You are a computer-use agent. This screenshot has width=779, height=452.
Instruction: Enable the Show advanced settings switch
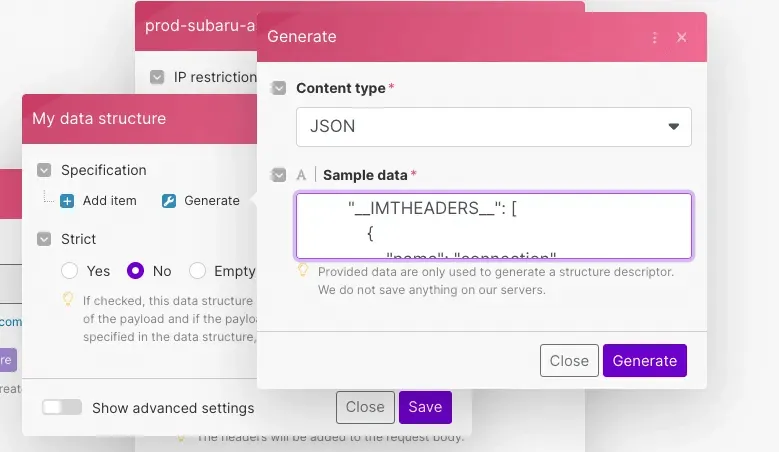(62, 408)
